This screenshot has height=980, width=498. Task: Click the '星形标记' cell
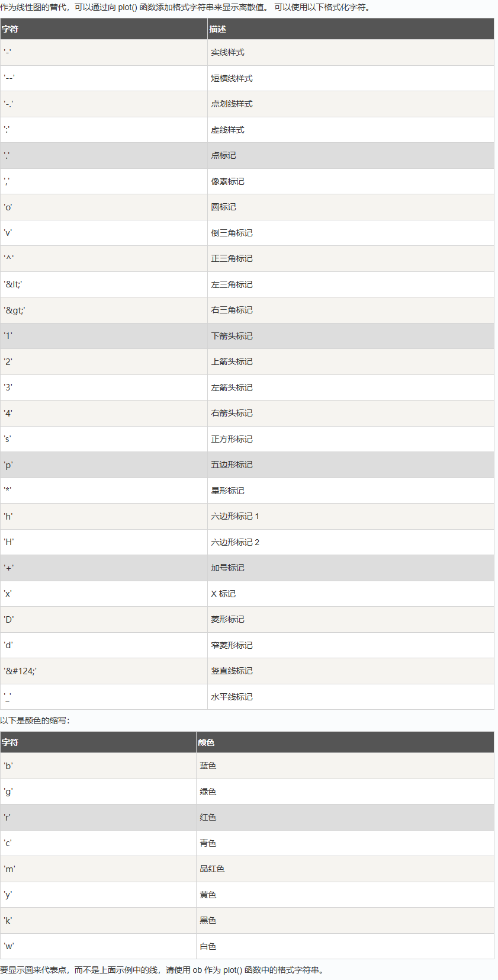[x=228, y=491]
